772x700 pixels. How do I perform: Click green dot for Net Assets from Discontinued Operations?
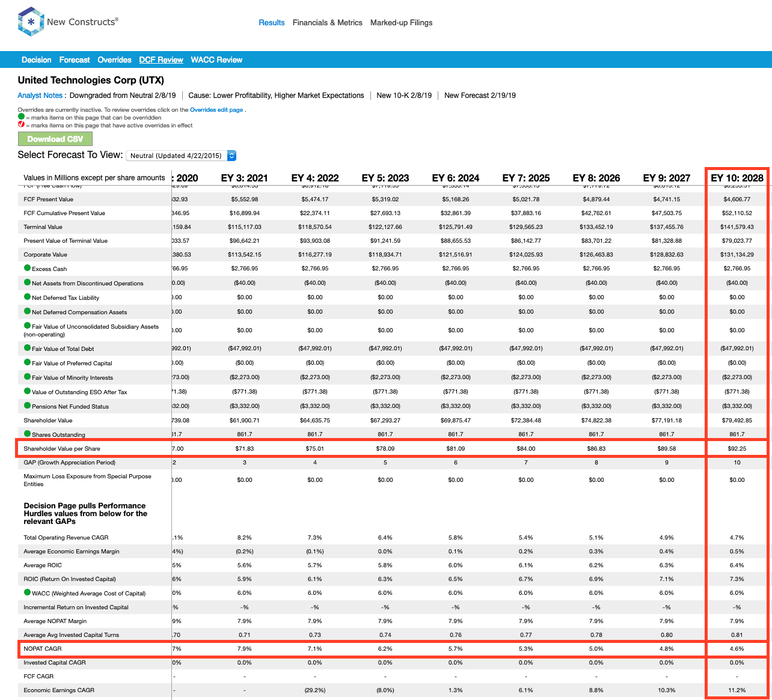(x=27, y=282)
